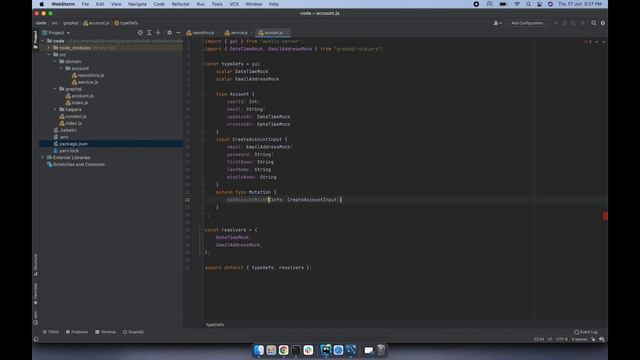Click the date and time in menu bar

coord(580,4)
